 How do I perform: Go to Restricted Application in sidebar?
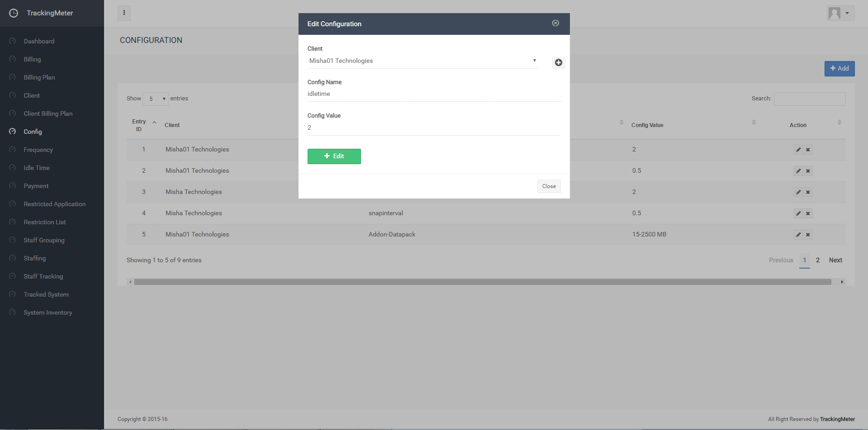pyautogui.click(x=54, y=204)
